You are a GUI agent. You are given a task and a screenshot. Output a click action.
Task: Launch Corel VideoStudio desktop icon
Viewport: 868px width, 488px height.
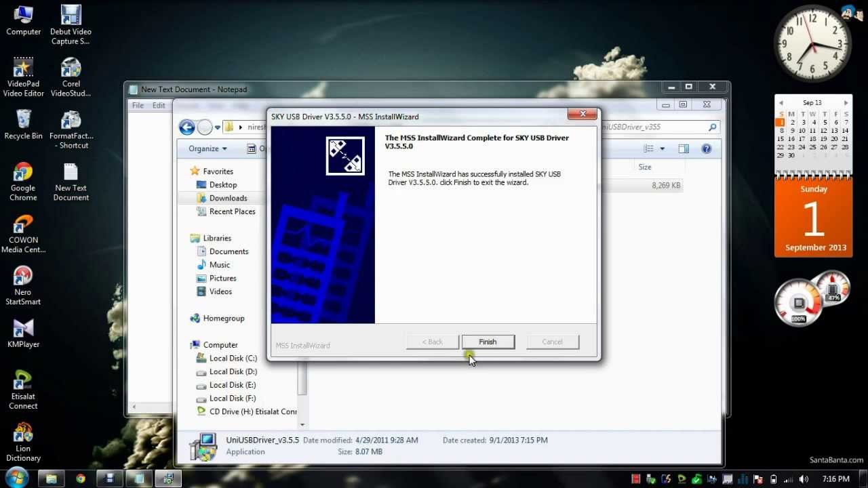pos(71,77)
